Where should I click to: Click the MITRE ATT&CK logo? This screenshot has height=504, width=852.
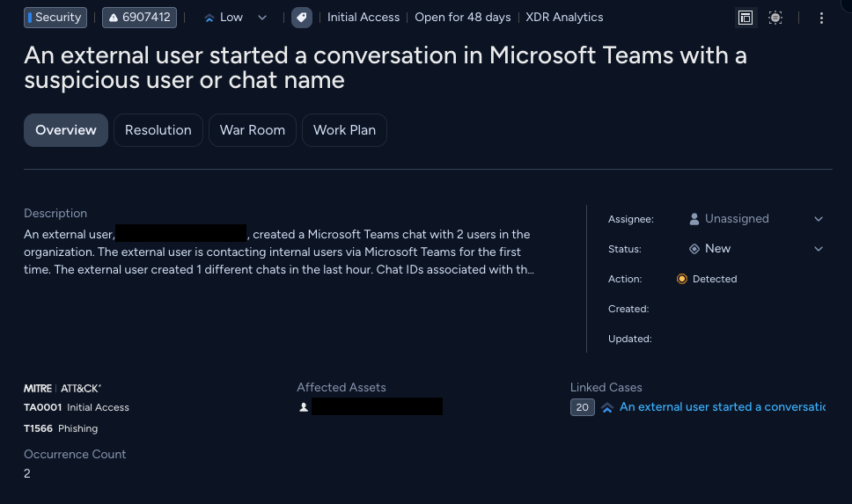[x=62, y=388]
